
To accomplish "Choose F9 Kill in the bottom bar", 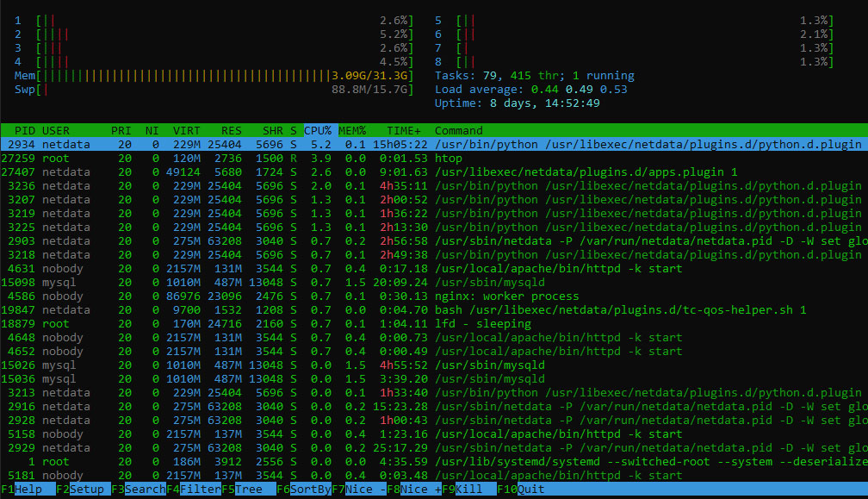I will 468,490.
